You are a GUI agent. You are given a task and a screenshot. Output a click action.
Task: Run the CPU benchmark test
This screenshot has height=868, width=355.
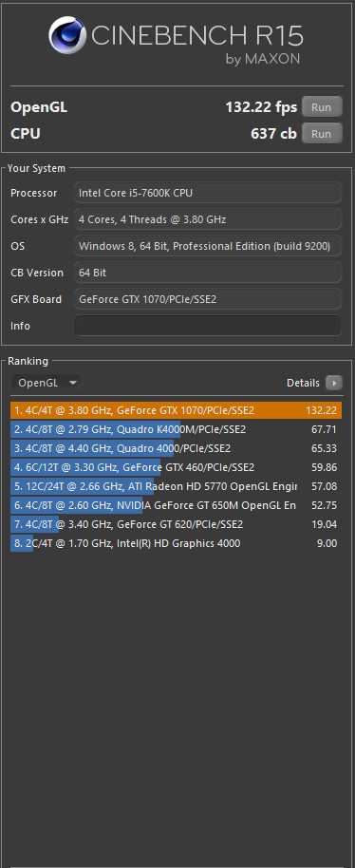point(321,133)
